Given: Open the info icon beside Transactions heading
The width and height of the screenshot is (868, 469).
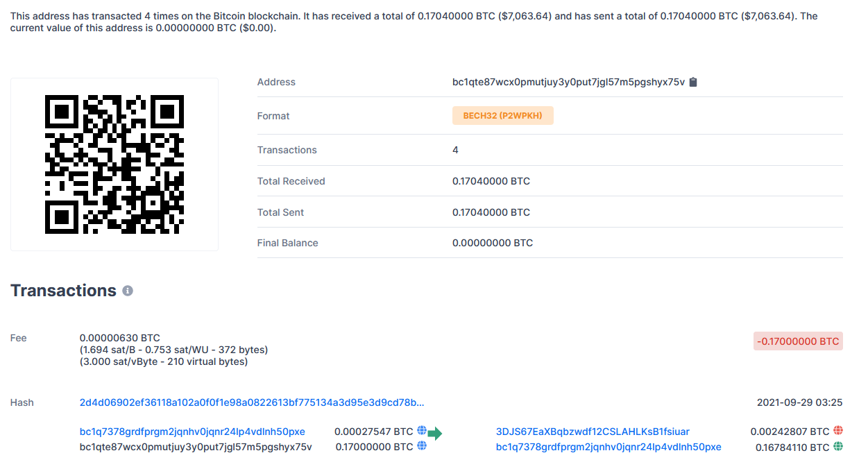Looking at the screenshot, I should pos(128,291).
